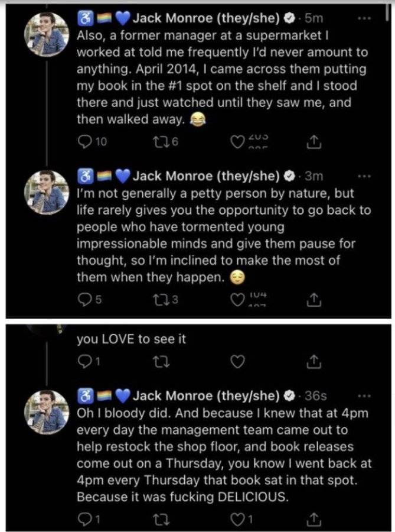Open more options on the 5m tweet
The width and height of the screenshot is (395, 532).
pos(364,18)
